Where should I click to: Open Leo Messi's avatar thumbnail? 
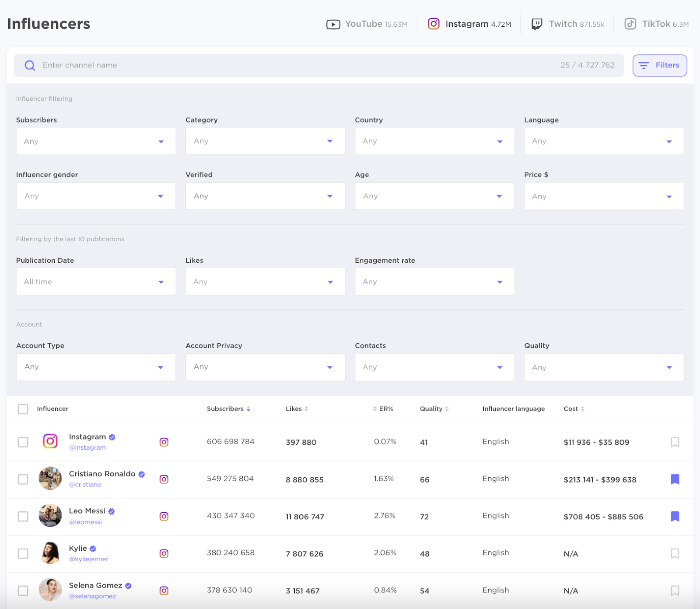(x=50, y=515)
